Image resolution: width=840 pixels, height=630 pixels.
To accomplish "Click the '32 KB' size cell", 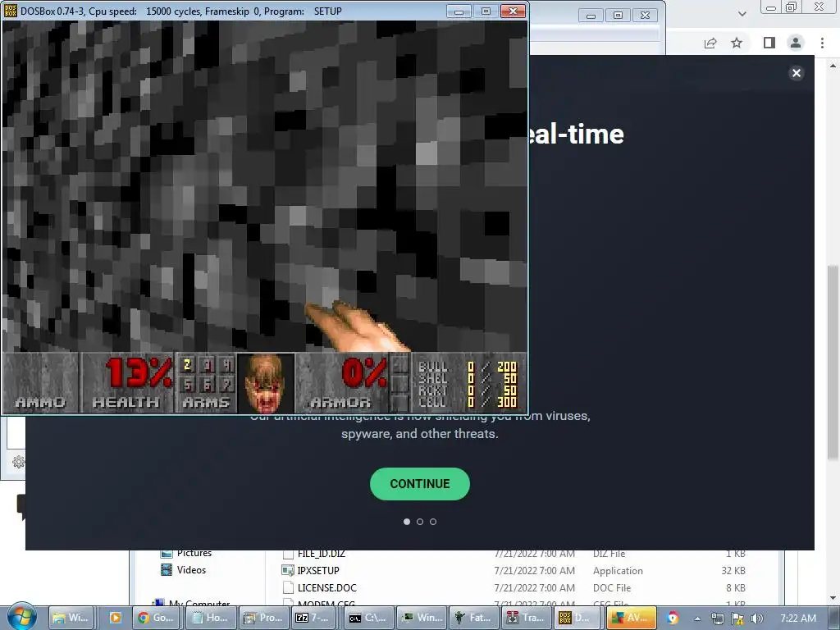I will 733,571.
